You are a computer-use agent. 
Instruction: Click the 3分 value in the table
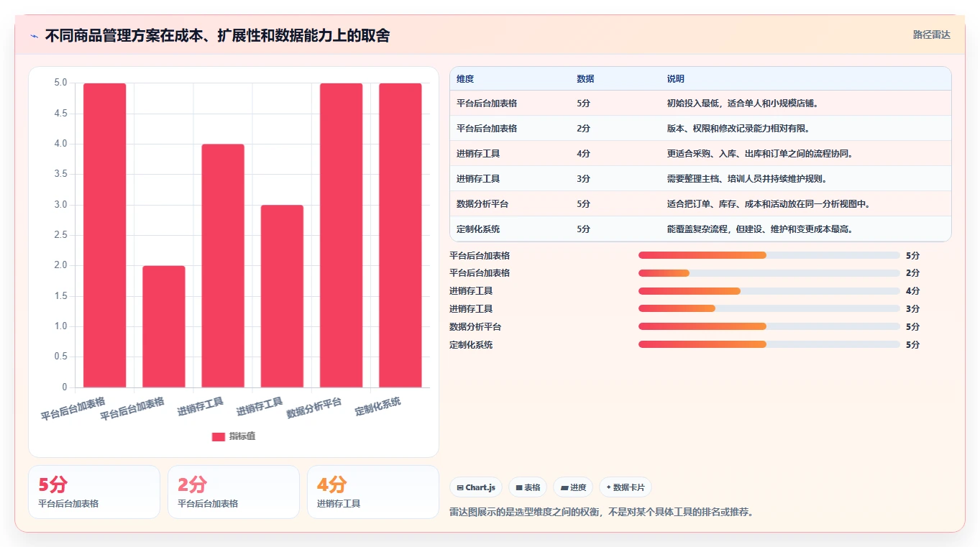click(x=583, y=179)
